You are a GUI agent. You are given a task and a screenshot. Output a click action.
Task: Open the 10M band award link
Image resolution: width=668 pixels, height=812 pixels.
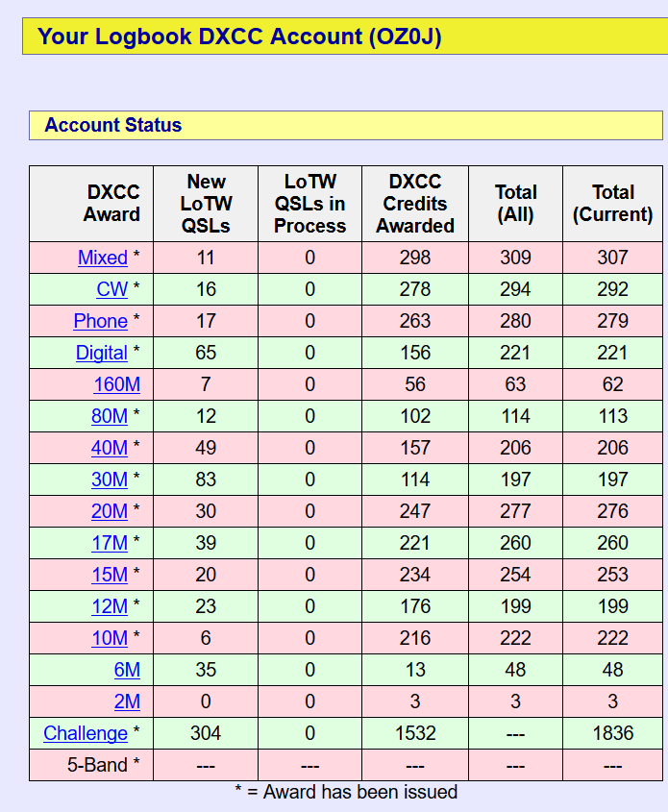(x=110, y=638)
